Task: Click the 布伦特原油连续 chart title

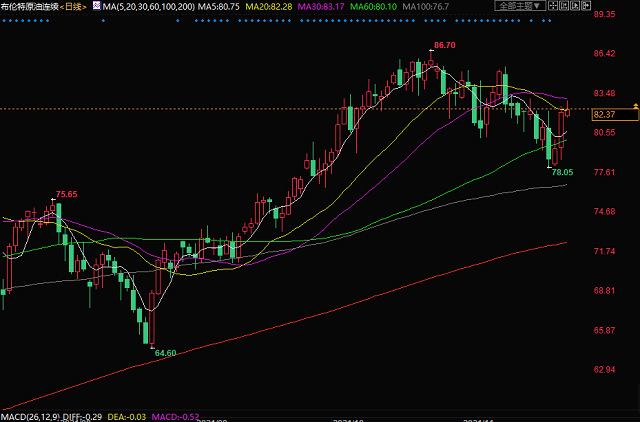Action: point(28,7)
